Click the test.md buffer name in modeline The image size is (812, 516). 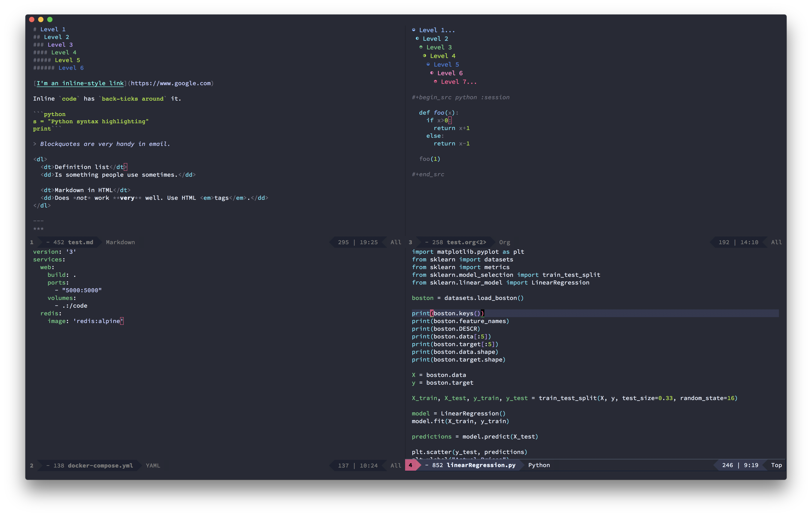click(x=80, y=242)
